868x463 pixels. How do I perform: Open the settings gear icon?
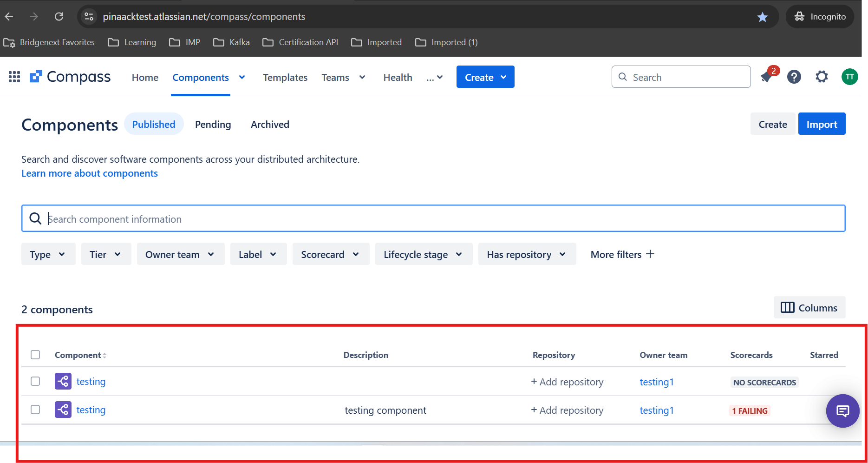[x=822, y=77]
